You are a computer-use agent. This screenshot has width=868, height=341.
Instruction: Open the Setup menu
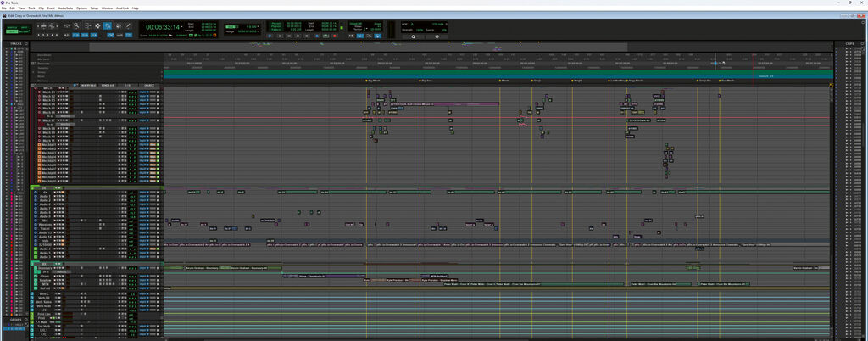95,8
